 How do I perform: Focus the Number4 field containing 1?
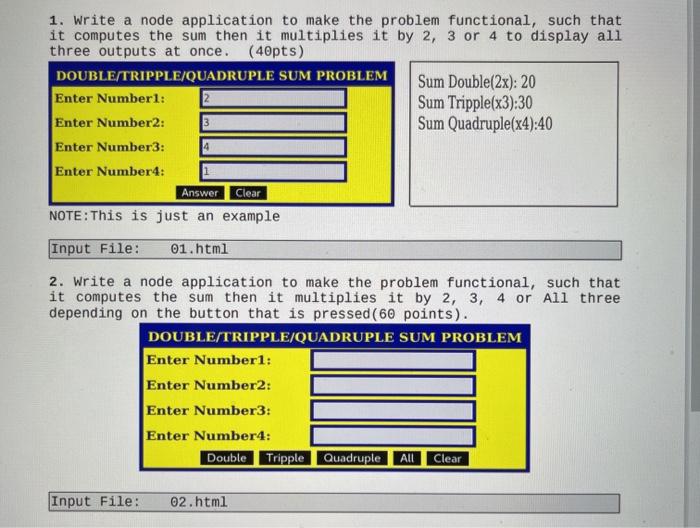pos(273,171)
